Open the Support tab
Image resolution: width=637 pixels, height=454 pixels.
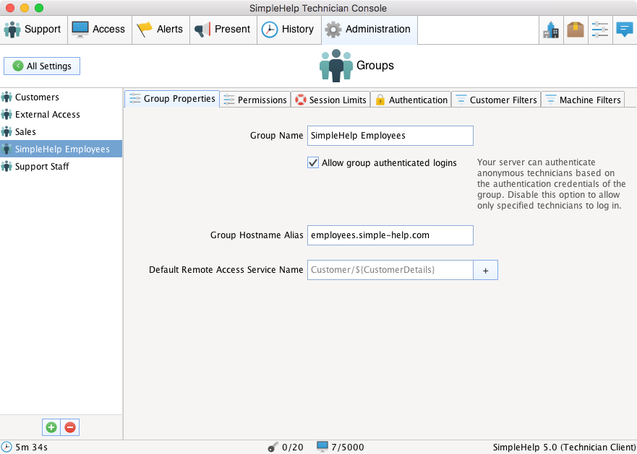pyautogui.click(x=33, y=30)
